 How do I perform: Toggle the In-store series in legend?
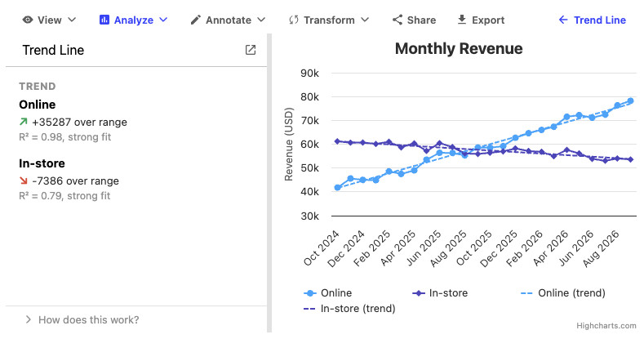coord(440,293)
